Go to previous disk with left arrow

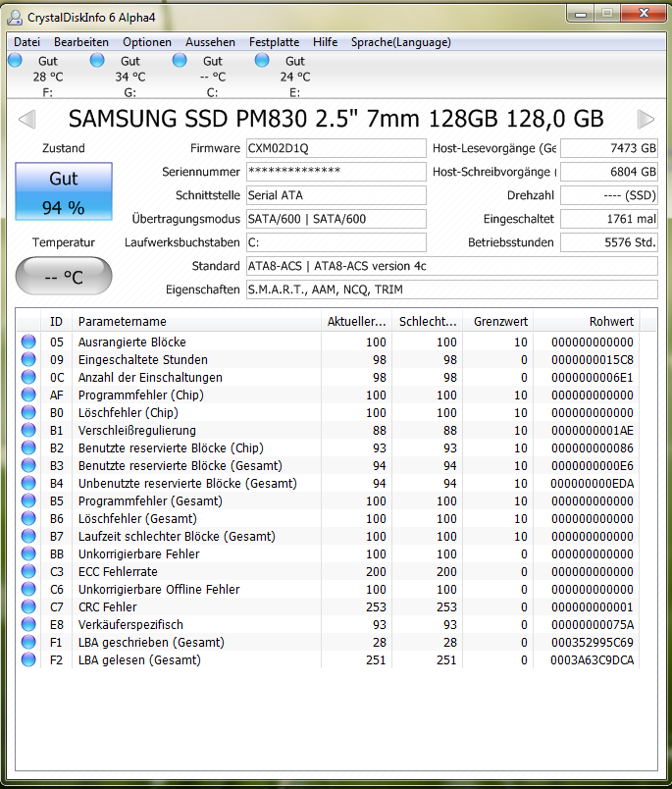tap(26, 120)
